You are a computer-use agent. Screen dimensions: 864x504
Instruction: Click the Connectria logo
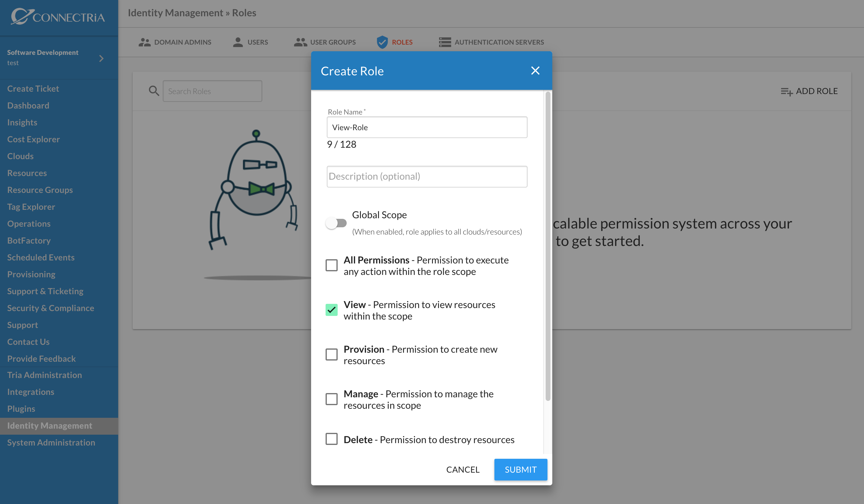click(58, 17)
